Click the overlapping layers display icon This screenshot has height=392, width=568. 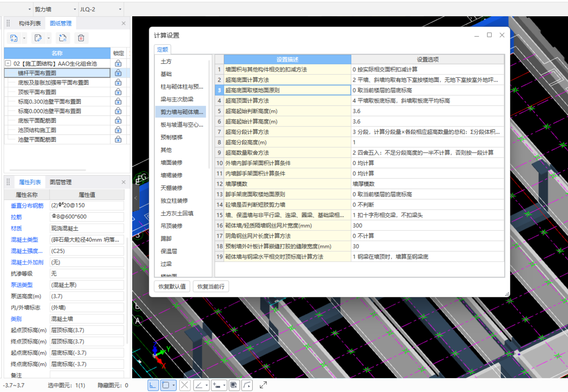tap(234, 385)
